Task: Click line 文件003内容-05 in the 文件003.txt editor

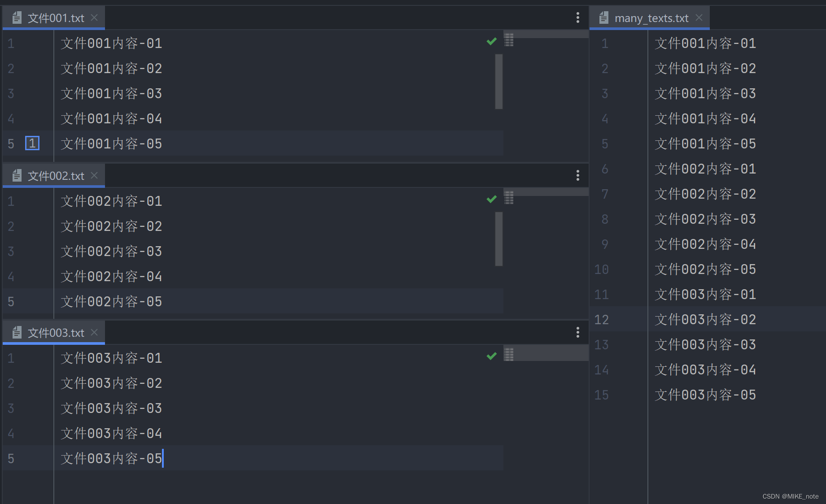Action: (x=111, y=459)
